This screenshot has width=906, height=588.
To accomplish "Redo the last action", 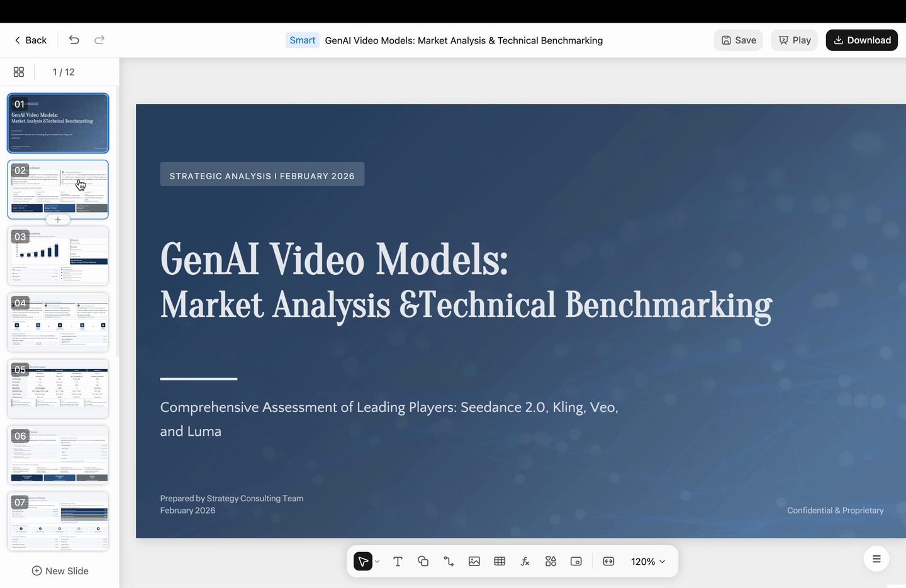I will pos(99,40).
